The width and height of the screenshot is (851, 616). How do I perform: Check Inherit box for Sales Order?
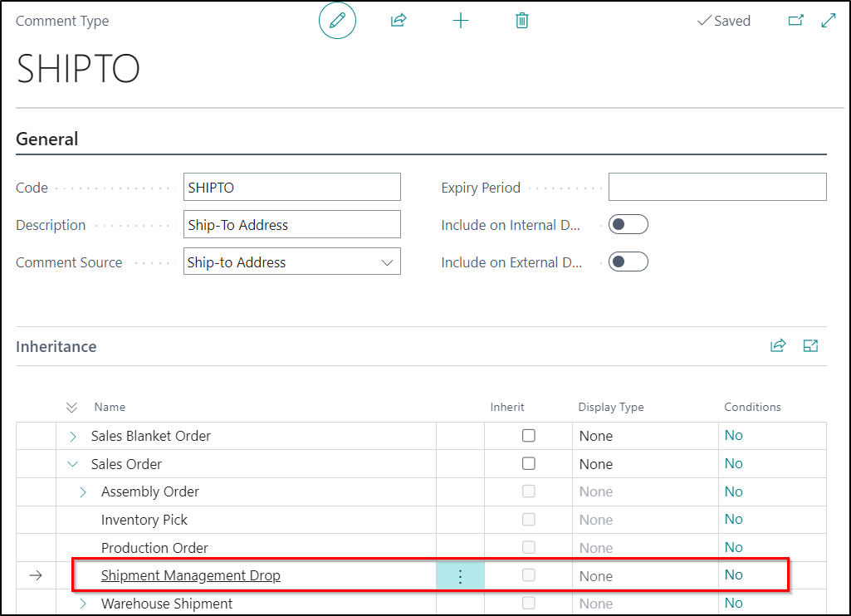[529, 463]
